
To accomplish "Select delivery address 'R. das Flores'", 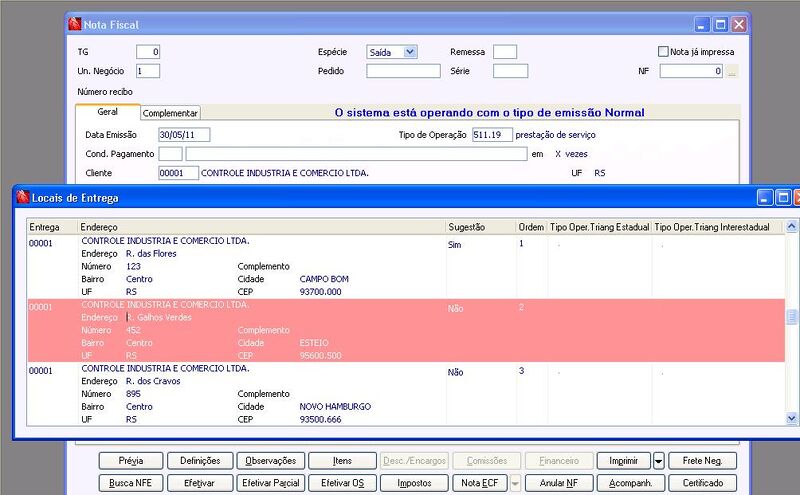I will (x=151, y=254).
